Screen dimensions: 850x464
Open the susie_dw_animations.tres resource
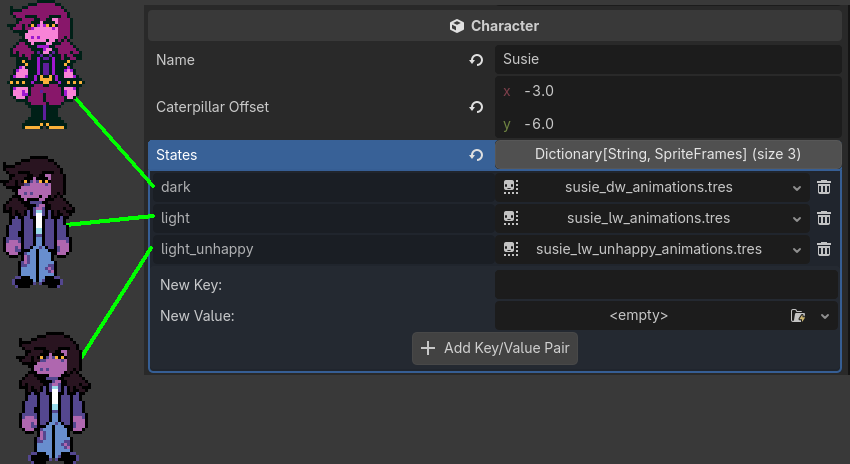click(x=648, y=187)
